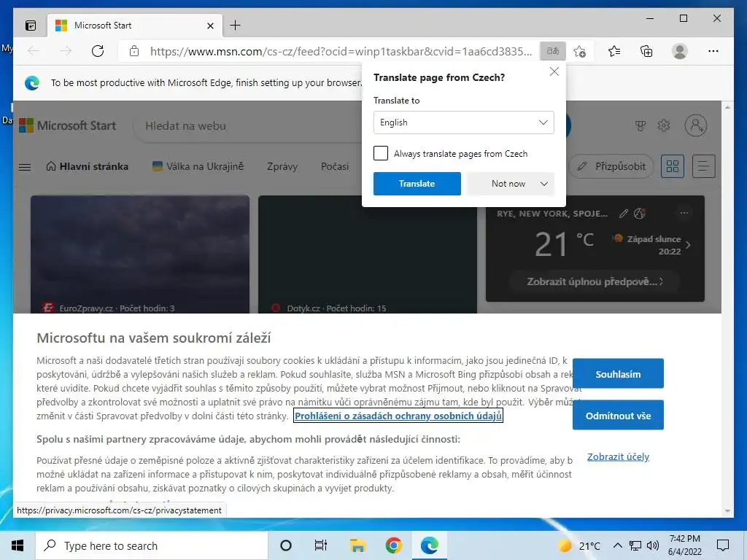Image resolution: width=747 pixels, height=560 pixels.
Task: Click the Windows taskbar search box
Action: 152,545
